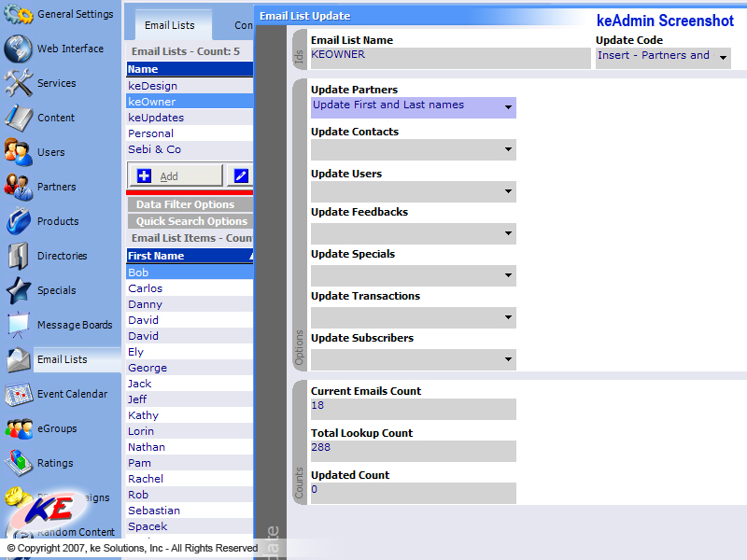The image size is (747, 560).
Task: Select Lorin in the items list
Action: [190, 431]
